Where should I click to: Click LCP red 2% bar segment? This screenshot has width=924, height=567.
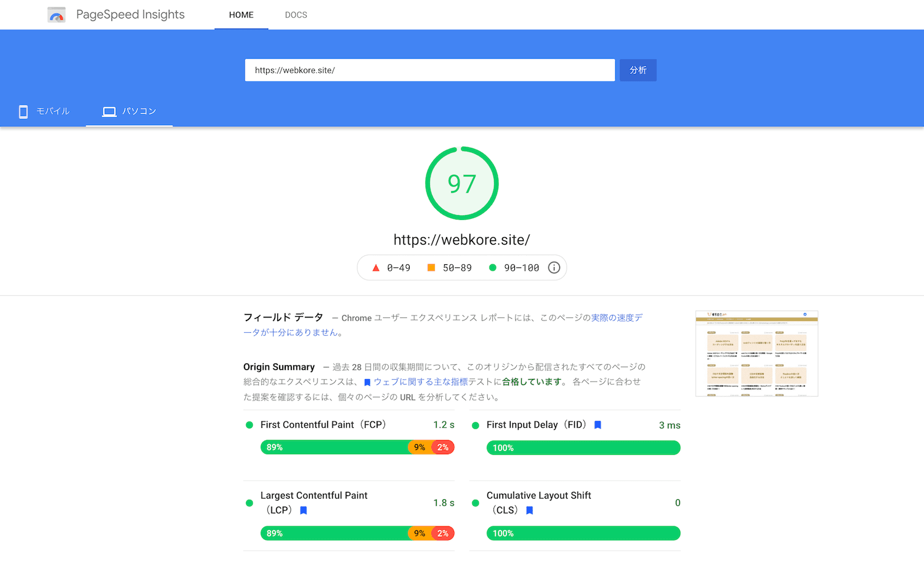click(443, 533)
